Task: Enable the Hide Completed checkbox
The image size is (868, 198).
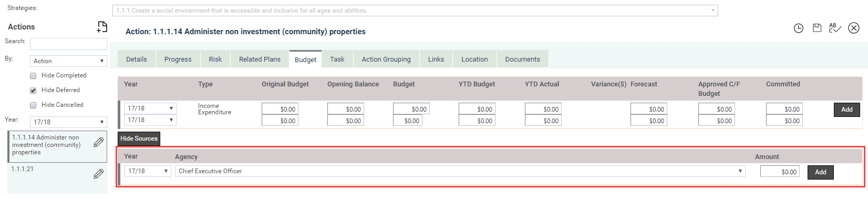Action: (33, 76)
